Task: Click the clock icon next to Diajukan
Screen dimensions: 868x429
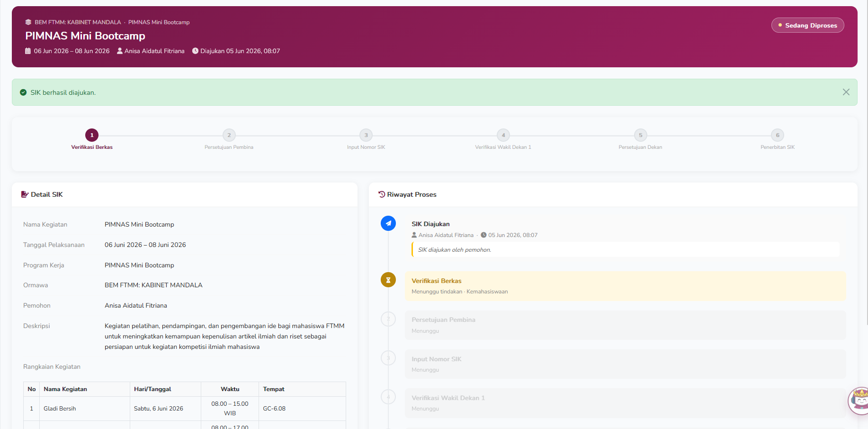Action: pos(195,51)
